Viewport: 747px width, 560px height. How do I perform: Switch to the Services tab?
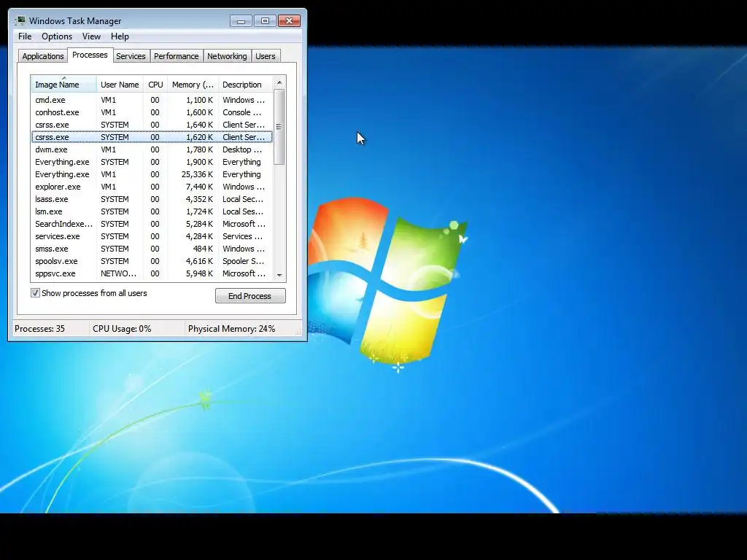coord(131,56)
